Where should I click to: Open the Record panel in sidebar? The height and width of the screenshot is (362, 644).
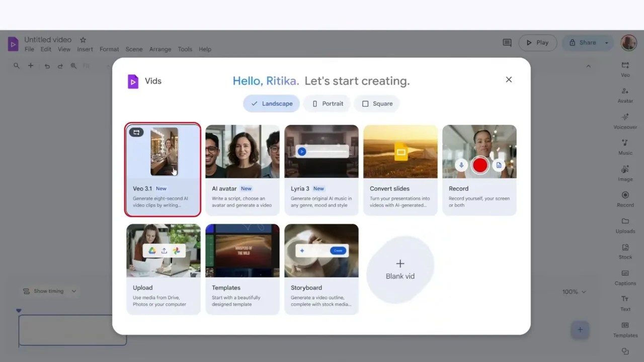pos(625,199)
